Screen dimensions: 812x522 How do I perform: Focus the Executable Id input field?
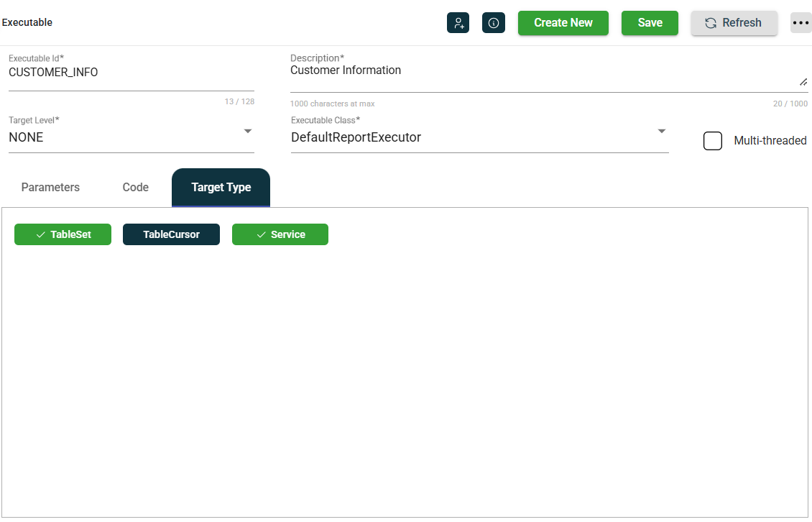131,73
